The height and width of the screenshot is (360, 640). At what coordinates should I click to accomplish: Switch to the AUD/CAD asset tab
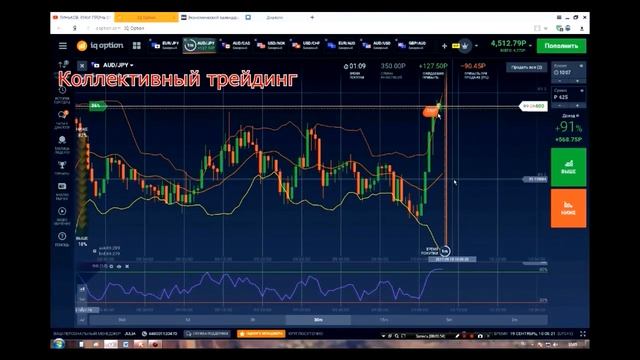(236, 45)
